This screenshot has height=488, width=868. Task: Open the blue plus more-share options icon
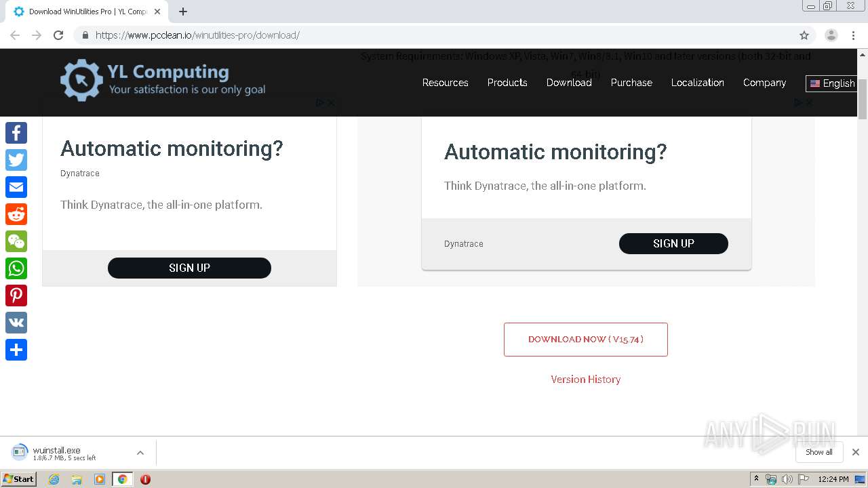point(16,350)
